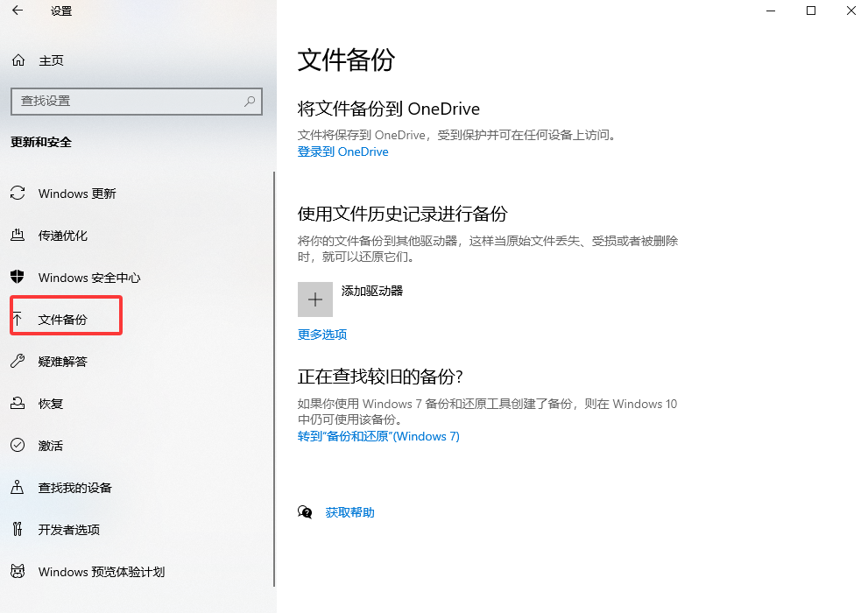Open 转到"备份和还原"(Windows 7) link
Viewport: 868px width, 613px height.
[x=378, y=436]
